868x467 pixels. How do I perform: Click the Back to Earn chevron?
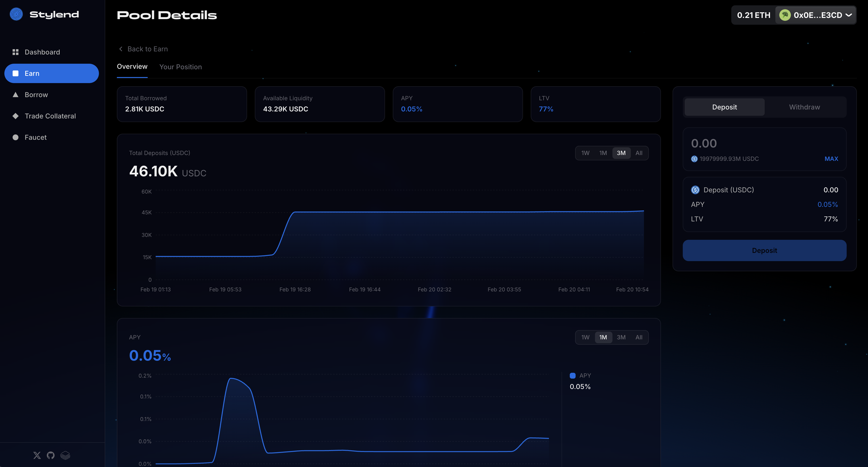click(121, 49)
